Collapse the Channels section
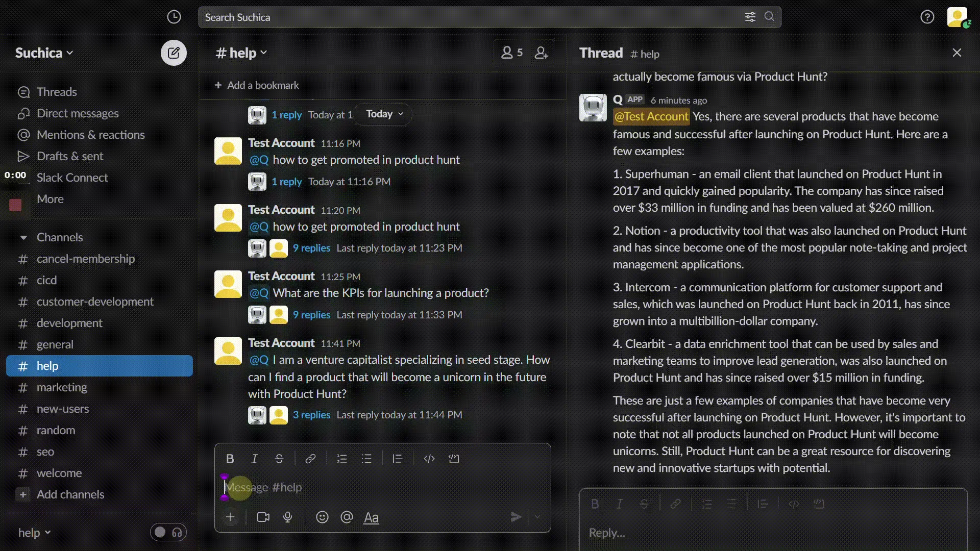Screen dimensions: 980x551 23,237
